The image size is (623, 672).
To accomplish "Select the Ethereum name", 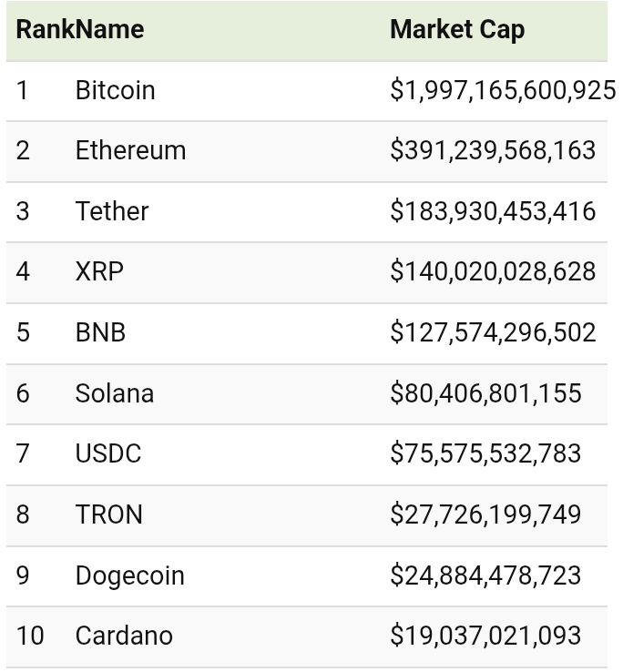I will click(130, 150).
